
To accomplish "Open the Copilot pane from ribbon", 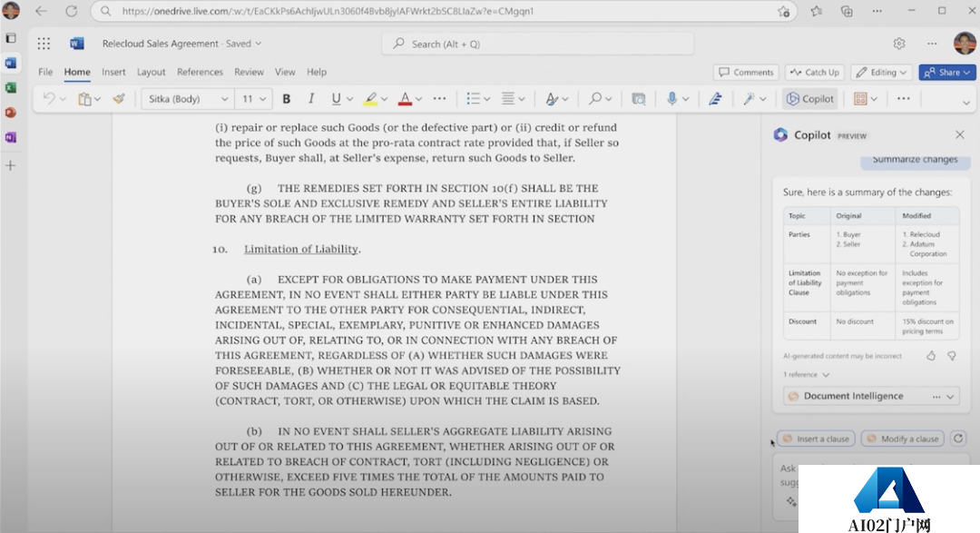I will click(810, 99).
